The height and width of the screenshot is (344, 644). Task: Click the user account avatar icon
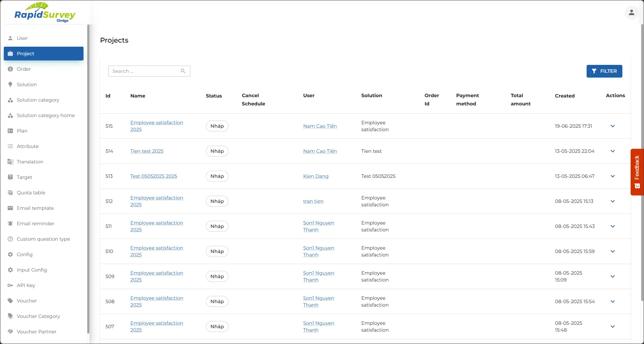tap(631, 13)
